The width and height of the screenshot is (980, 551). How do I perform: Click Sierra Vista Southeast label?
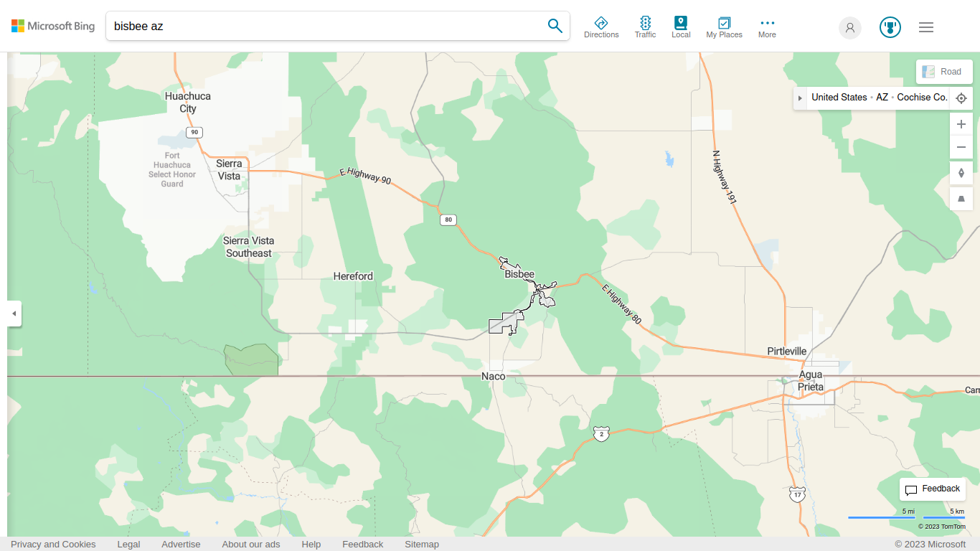pos(248,247)
